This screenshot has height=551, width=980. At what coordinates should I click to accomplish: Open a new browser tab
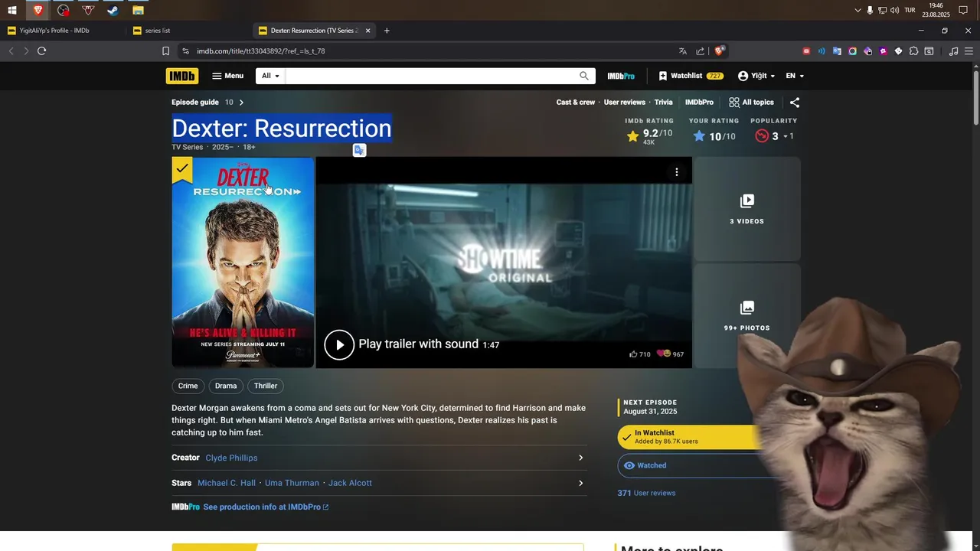387,31
